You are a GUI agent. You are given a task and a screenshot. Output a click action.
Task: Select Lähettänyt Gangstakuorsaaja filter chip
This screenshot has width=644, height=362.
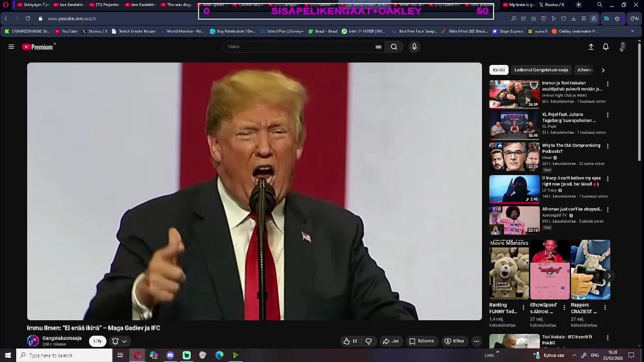pos(541,70)
